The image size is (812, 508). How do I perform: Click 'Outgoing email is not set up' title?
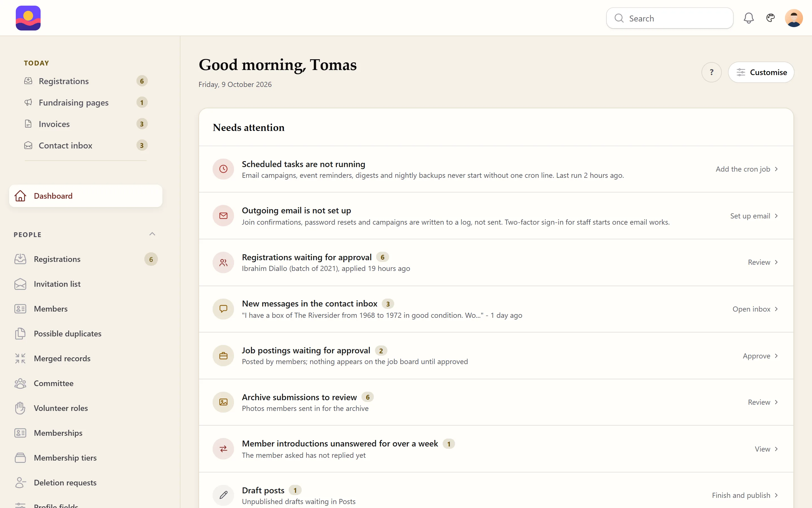[x=296, y=210]
